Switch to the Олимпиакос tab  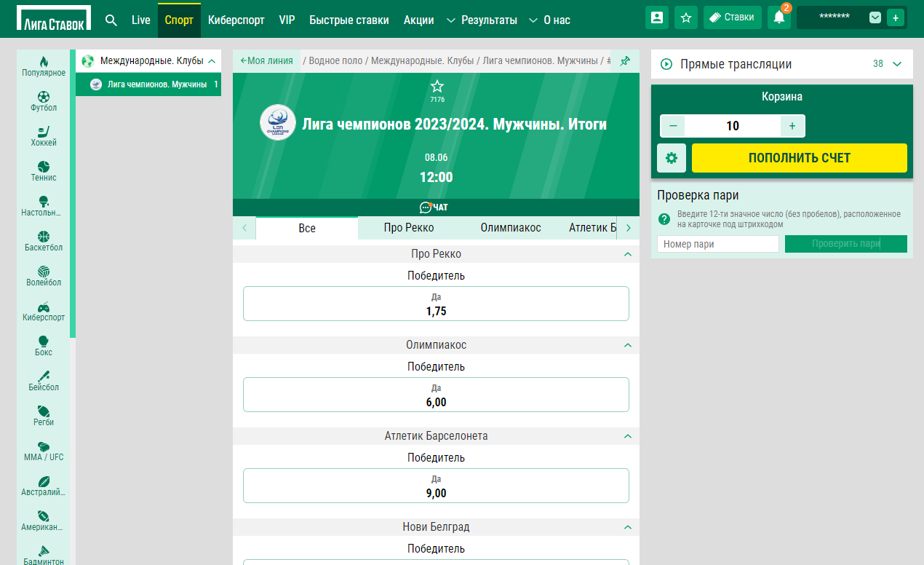click(511, 228)
